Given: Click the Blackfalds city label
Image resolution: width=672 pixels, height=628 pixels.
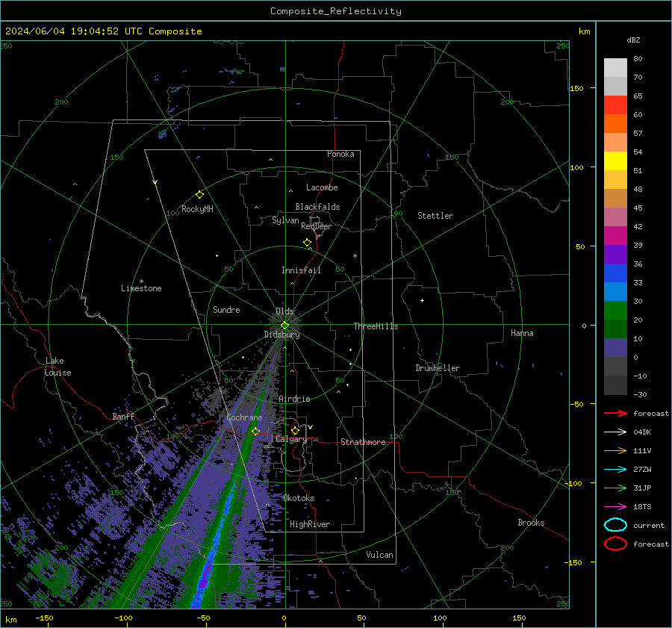Looking at the screenshot, I should coord(317,207).
